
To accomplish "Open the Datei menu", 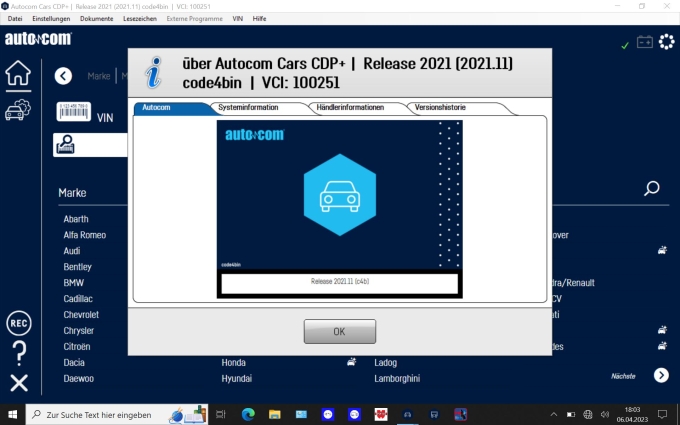I will [15, 19].
